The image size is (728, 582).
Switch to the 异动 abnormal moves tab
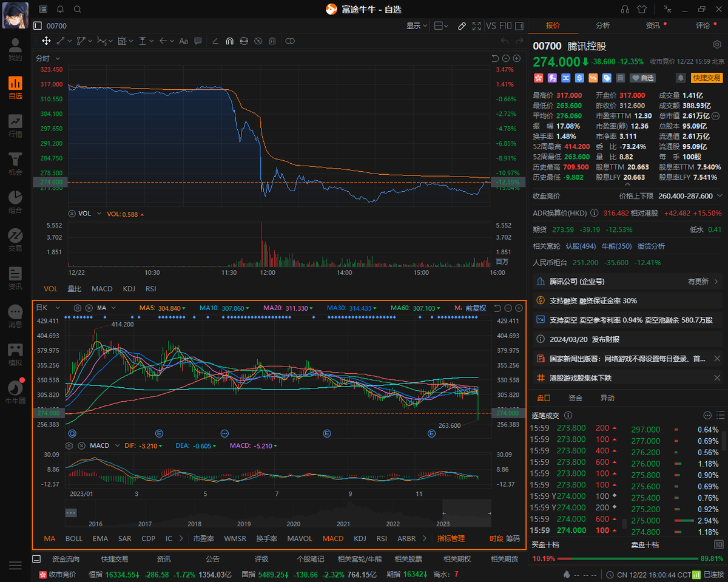607,398
